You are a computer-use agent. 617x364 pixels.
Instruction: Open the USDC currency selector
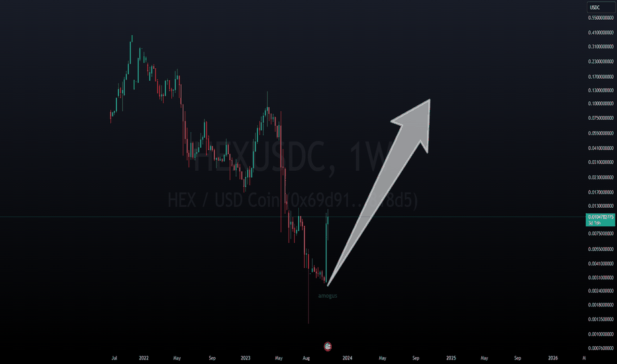point(600,7)
